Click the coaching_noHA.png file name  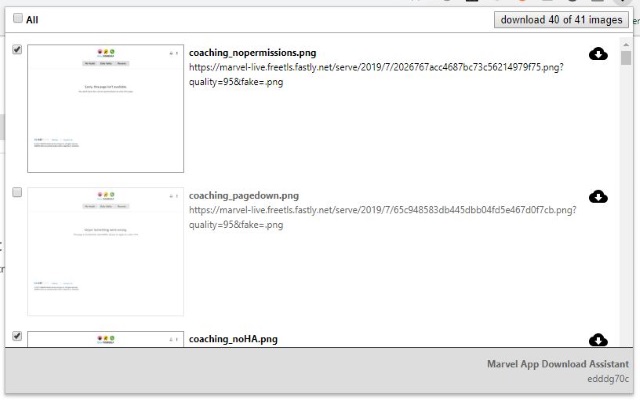pyautogui.click(x=233, y=339)
